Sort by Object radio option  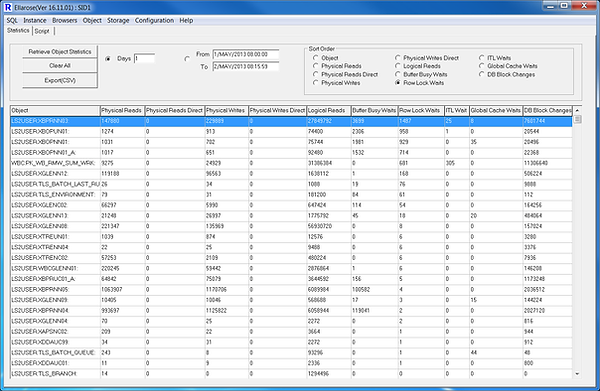coord(316,58)
